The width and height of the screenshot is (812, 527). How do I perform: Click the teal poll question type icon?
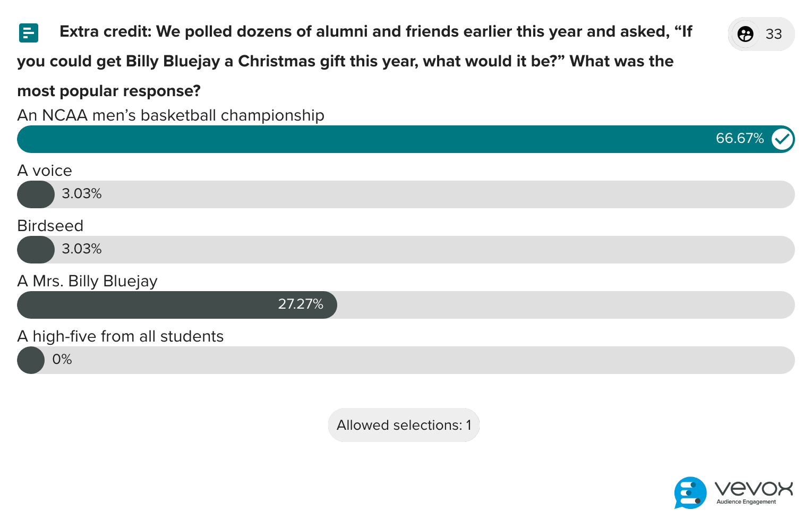29,32
